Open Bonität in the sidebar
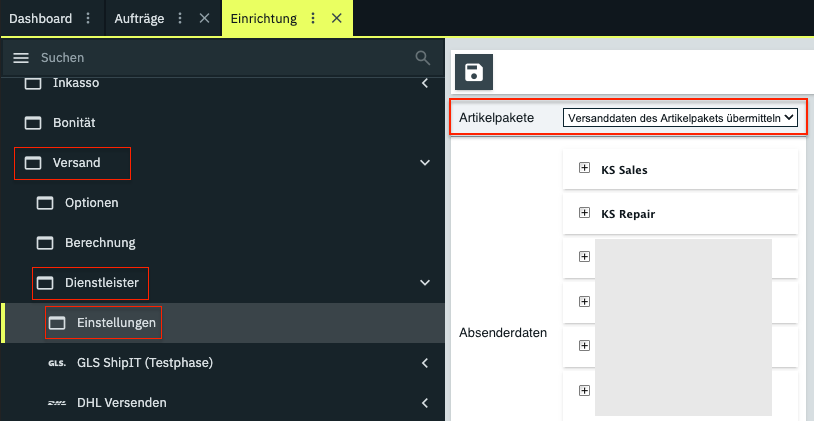This screenshot has height=421, width=814. pyautogui.click(x=74, y=122)
